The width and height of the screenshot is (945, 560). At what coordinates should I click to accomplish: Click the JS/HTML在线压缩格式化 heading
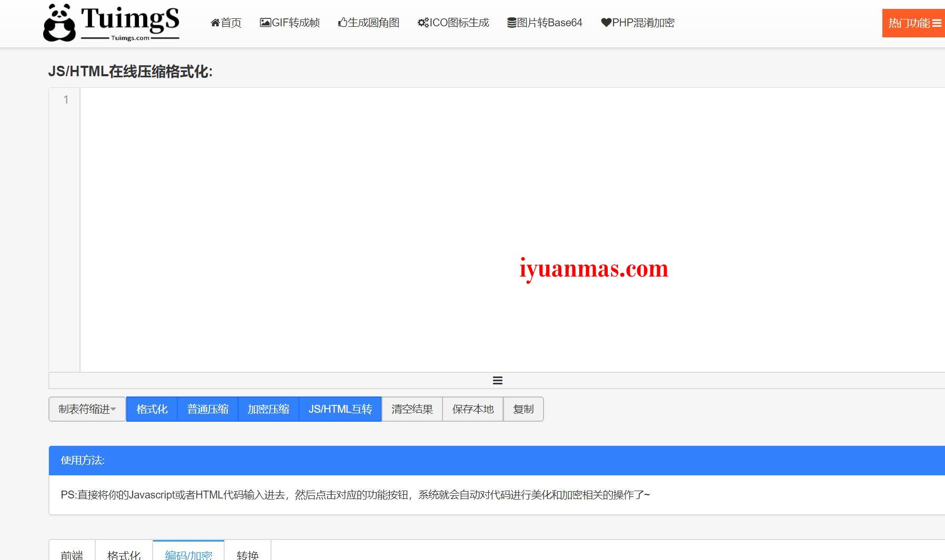coord(130,72)
